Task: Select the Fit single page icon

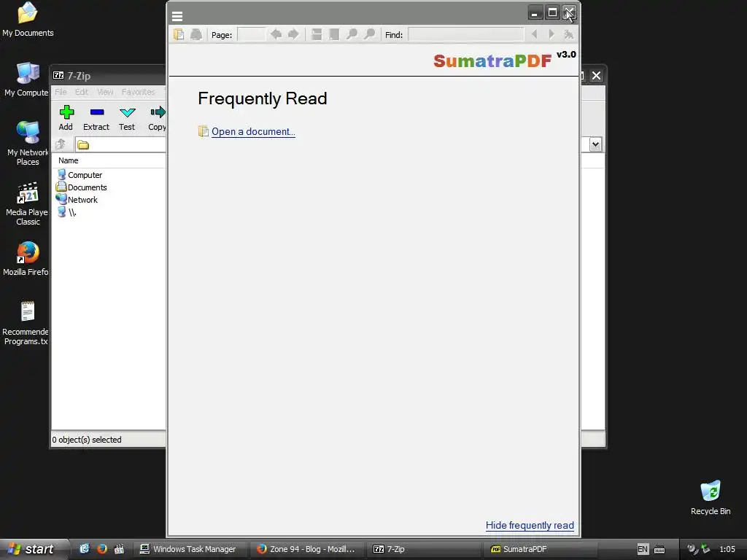Action: pos(334,34)
